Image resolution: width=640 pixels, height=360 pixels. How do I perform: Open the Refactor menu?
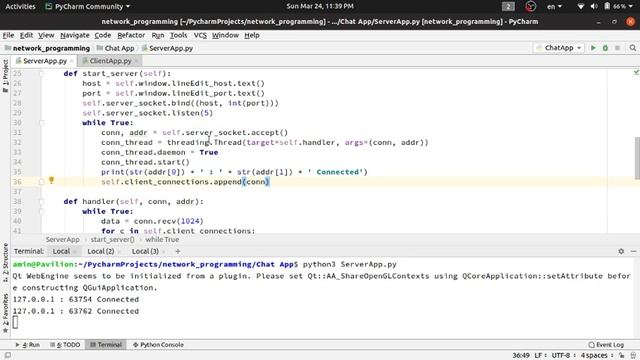coord(131,35)
